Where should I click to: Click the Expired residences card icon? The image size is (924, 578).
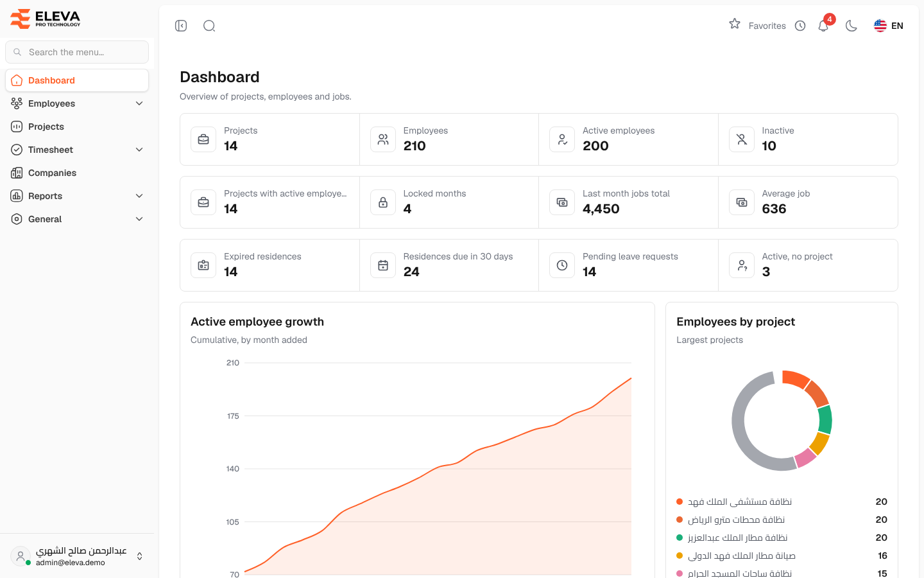tap(203, 265)
